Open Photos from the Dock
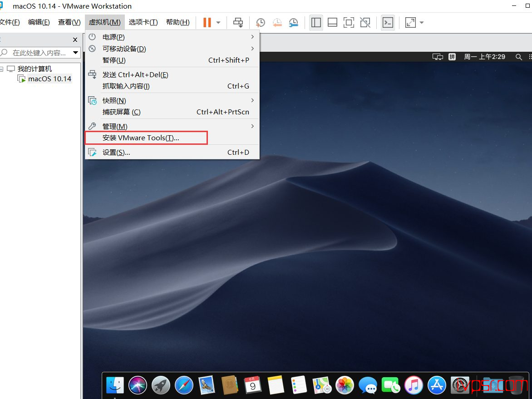This screenshot has height=399, width=532. pos(345,385)
